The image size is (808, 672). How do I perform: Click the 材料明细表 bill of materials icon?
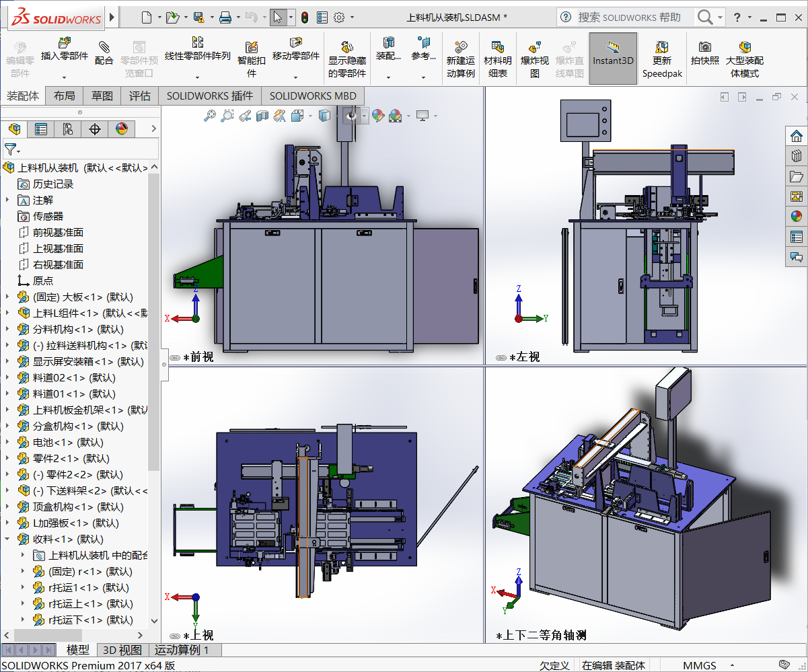498,48
